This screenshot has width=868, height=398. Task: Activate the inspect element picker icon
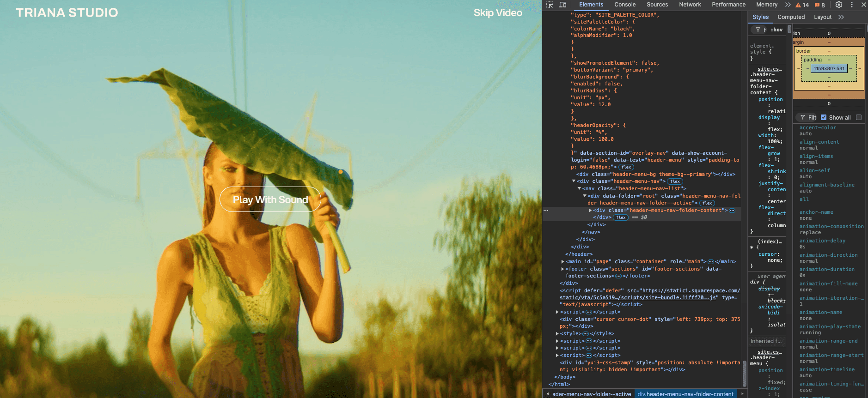click(550, 5)
